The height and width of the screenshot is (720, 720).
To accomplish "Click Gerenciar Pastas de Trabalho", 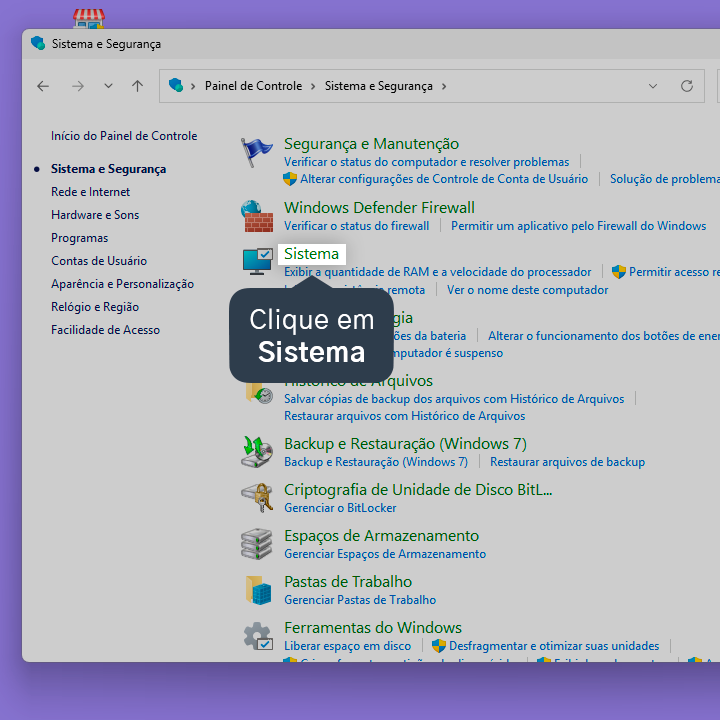I will click(x=360, y=600).
